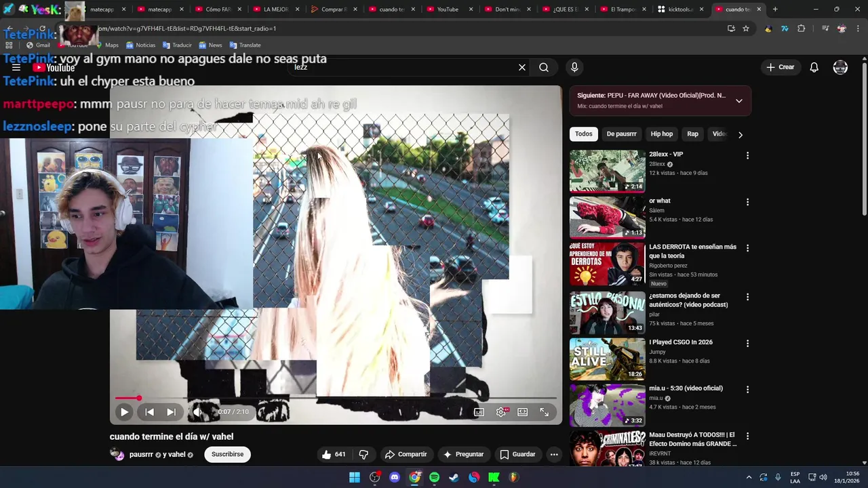
Task: Open the Kick app in taskbar
Action: click(494, 477)
